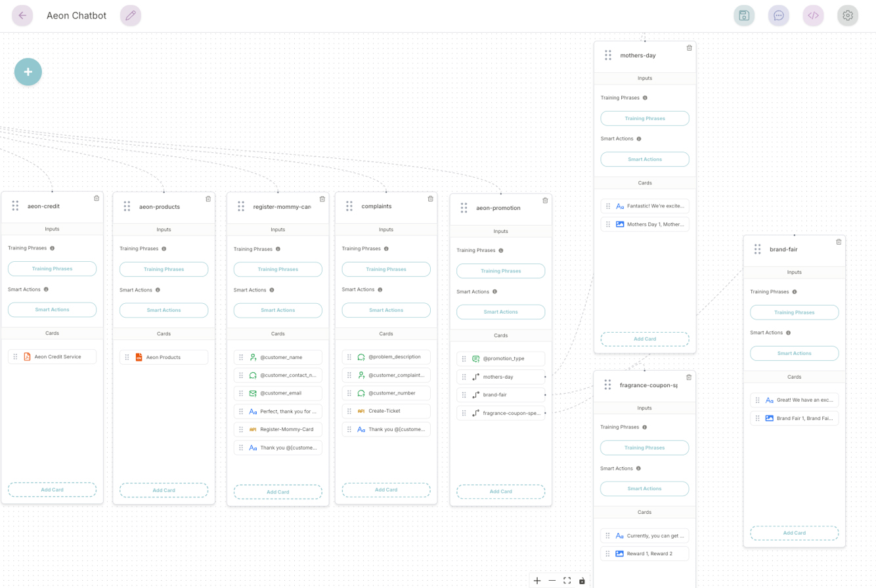Zoom out using canvas minus control
Screen dimensions: 876x588
[x=552, y=581]
